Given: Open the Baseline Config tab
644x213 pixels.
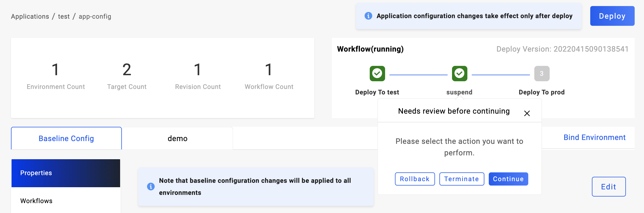Looking at the screenshot, I should click(x=66, y=138).
